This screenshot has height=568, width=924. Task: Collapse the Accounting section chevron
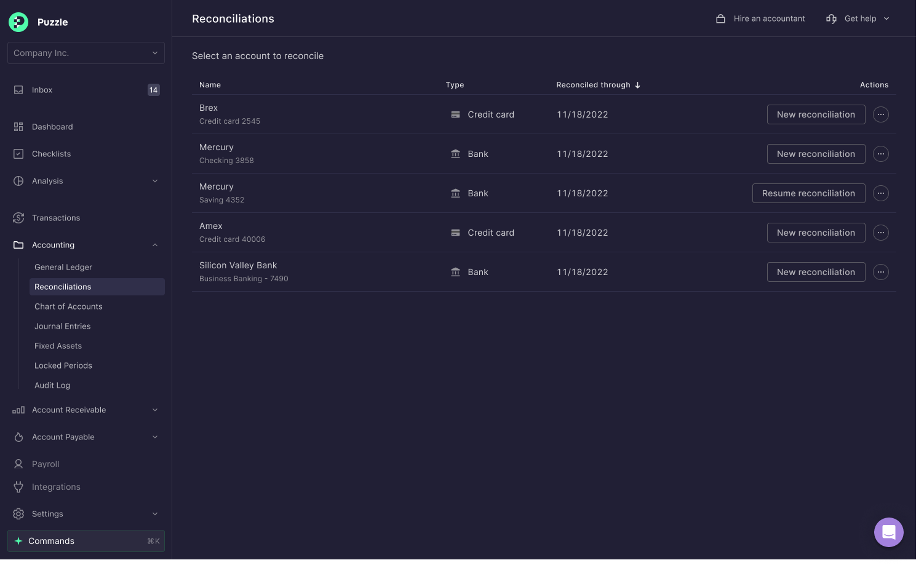[155, 245]
